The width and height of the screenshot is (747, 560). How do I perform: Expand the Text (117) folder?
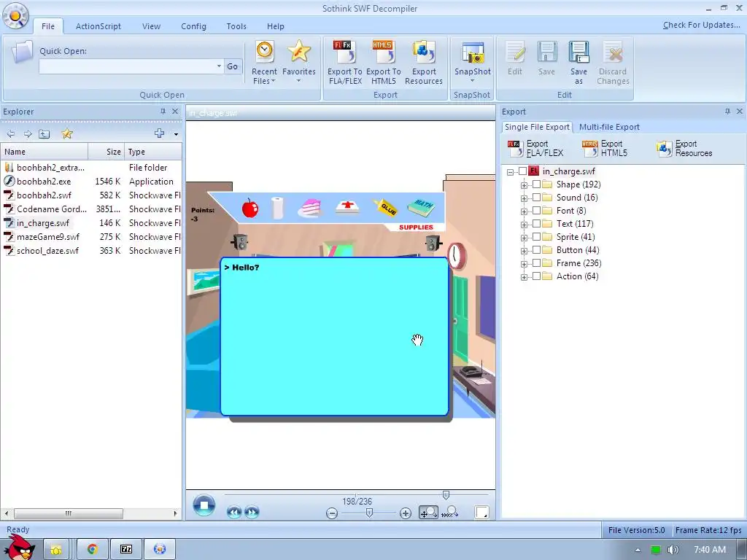524,225
